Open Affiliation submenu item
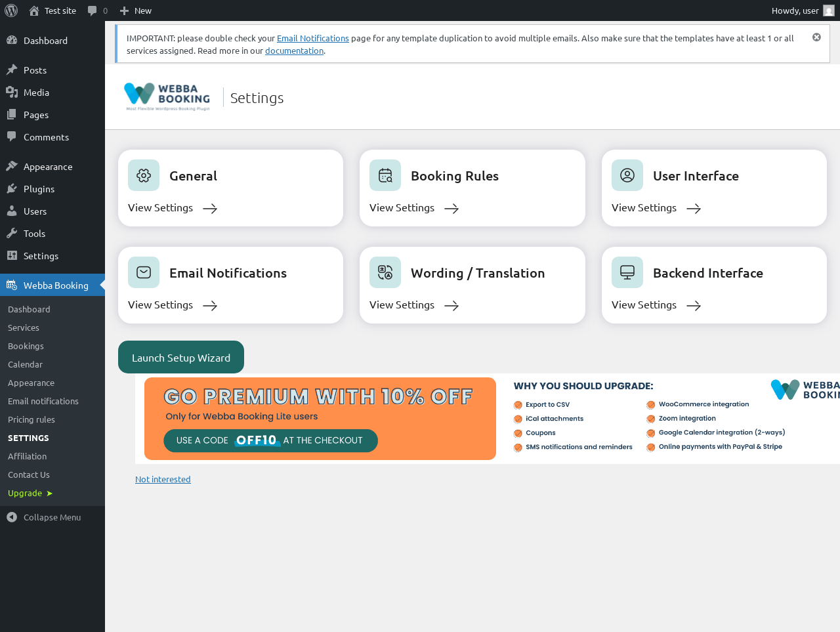The height and width of the screenshot is (632, 840). pyautogui.click(x=27, y=456)
